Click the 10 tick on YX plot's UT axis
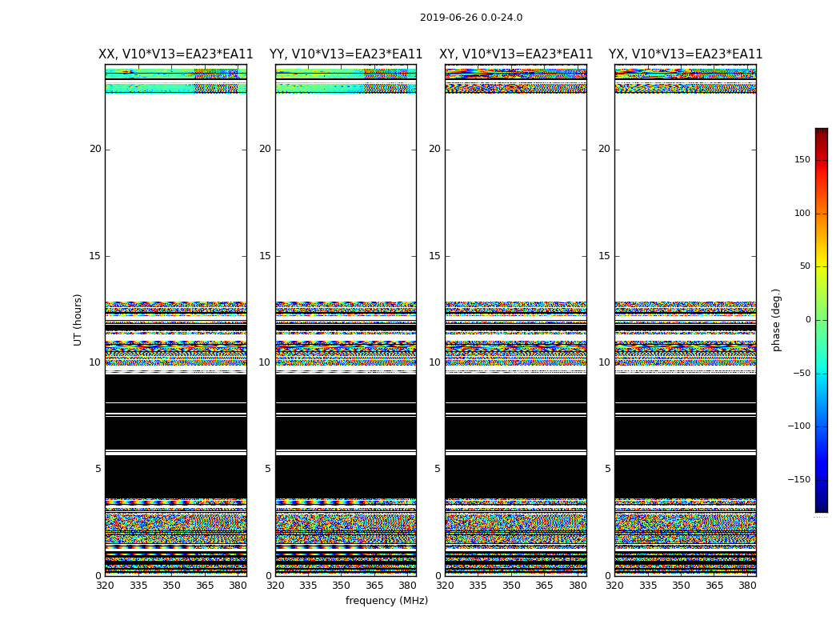This screenshot has width=840, height=640. click(604, 362)
